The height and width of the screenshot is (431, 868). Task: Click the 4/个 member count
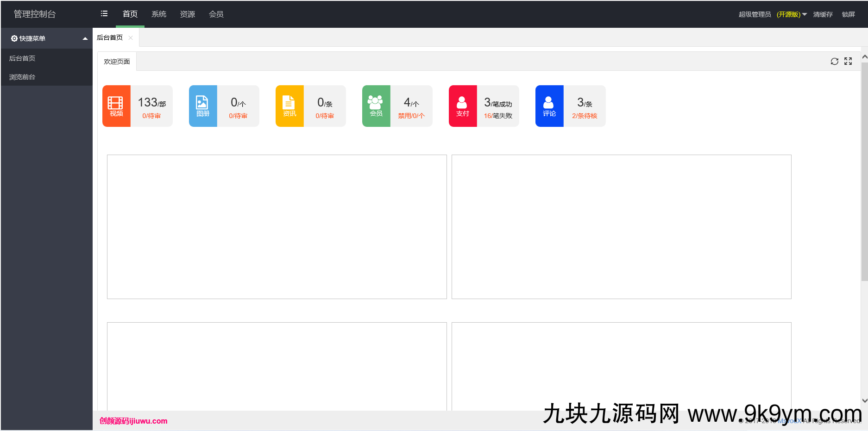411,102
